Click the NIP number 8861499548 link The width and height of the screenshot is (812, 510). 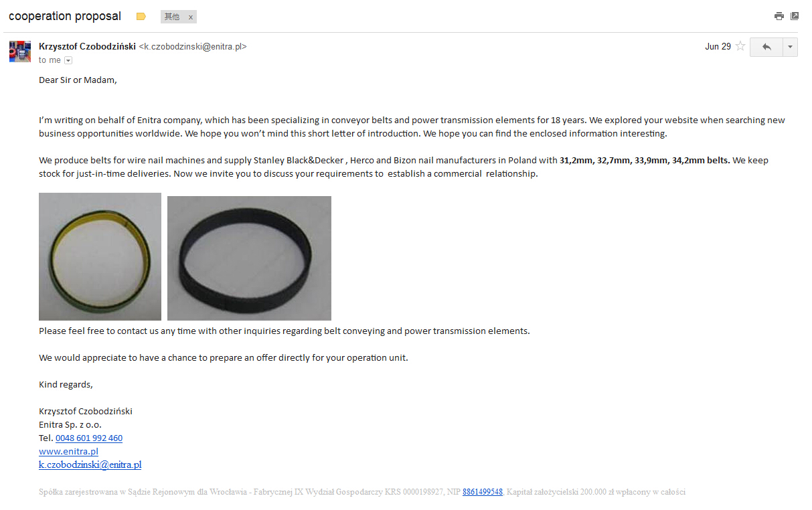482,492
